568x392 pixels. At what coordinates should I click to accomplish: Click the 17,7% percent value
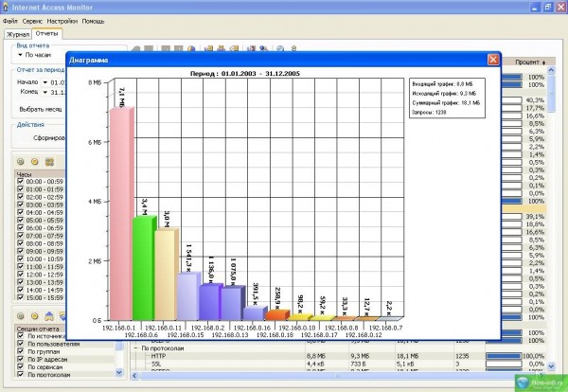point(536,108)
